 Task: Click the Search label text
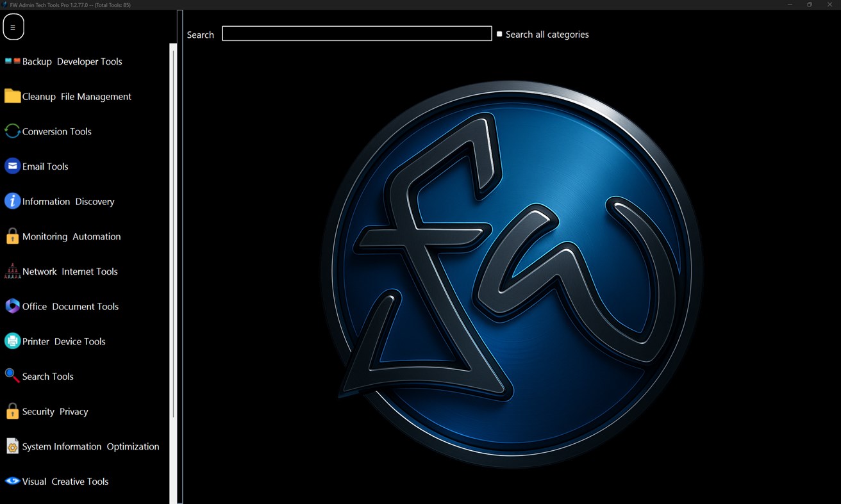pos(200,35)
